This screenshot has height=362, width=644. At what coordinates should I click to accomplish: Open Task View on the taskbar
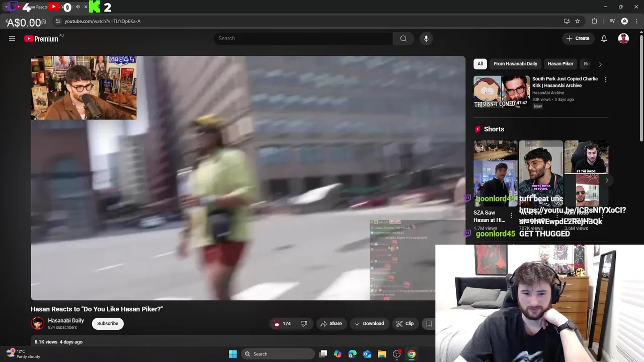pos(323,354)
